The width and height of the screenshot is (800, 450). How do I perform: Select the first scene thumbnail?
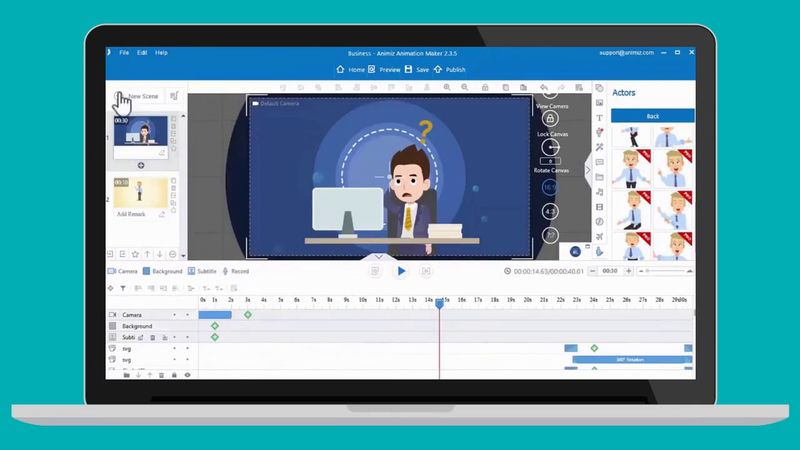point(140,131)
